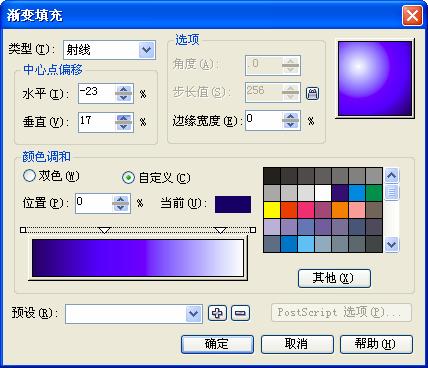This screenshot has height=368, width=428.
Task: Click the 位置 input field
Action: [94, 203]
